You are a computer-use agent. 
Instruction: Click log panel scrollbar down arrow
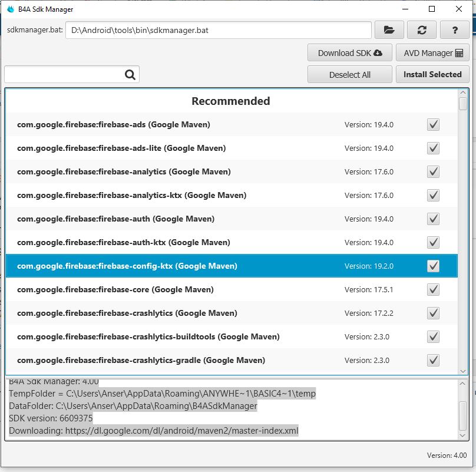click(462, 435)
